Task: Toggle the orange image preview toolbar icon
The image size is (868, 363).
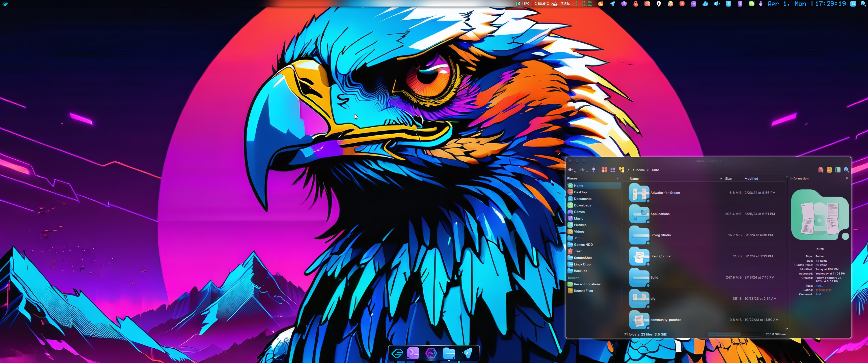Action: [x=829, y=170]
